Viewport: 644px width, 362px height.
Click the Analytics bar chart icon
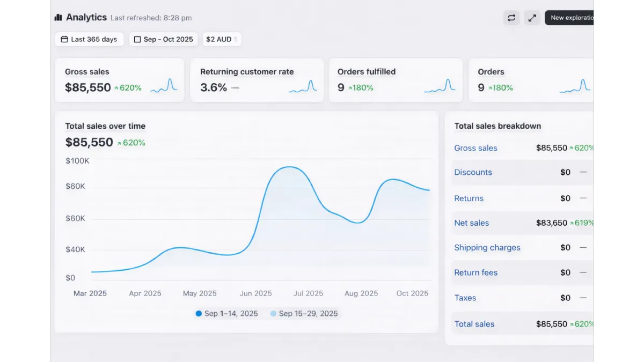click(58, 18)
